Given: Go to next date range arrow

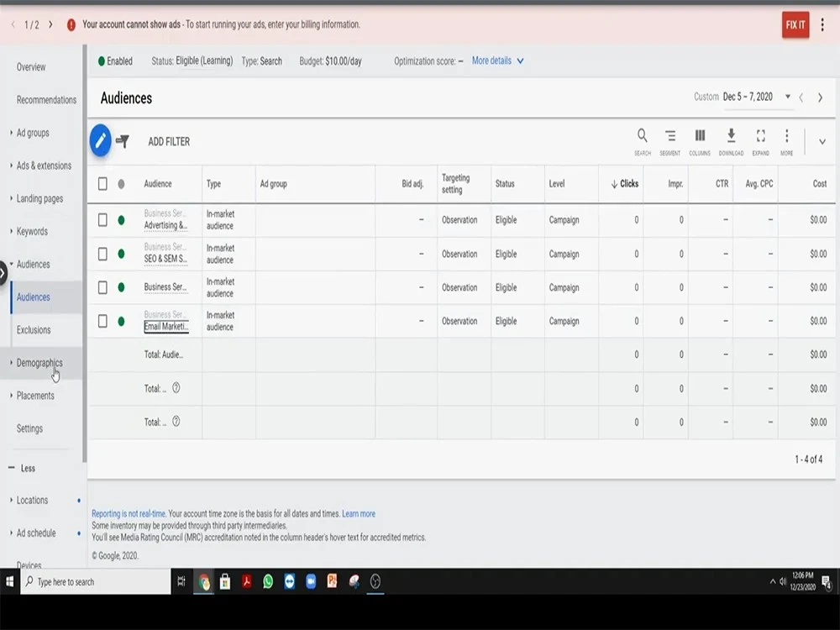Looking at the screenshot, I should [x=820, y=97].
